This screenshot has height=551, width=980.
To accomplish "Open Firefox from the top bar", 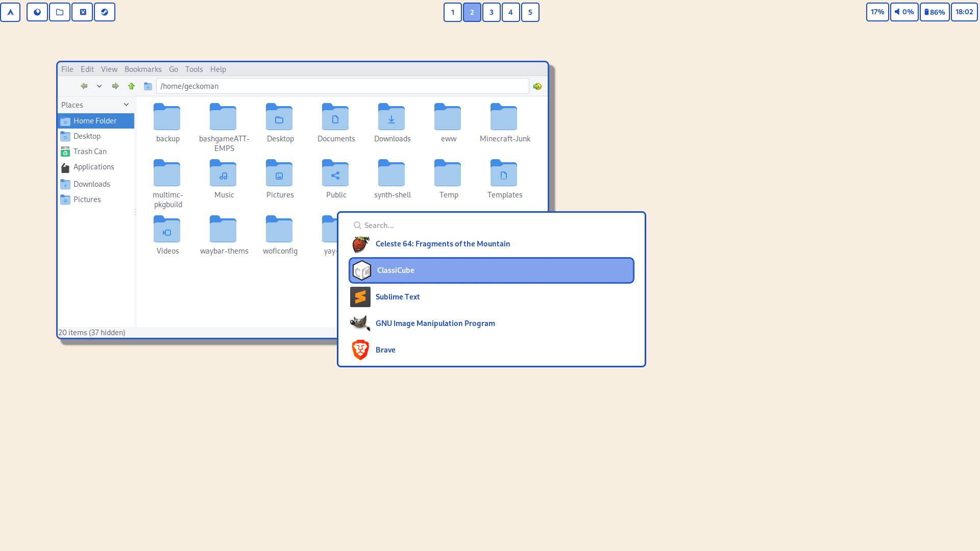I will pyautogui.click(x=37, y=12).
